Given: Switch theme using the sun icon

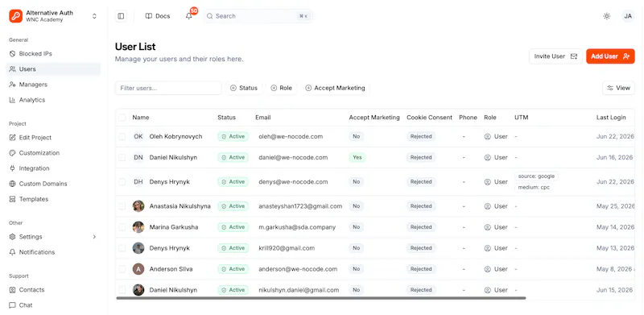Looking at the screenshot, I should pos(607,16).
